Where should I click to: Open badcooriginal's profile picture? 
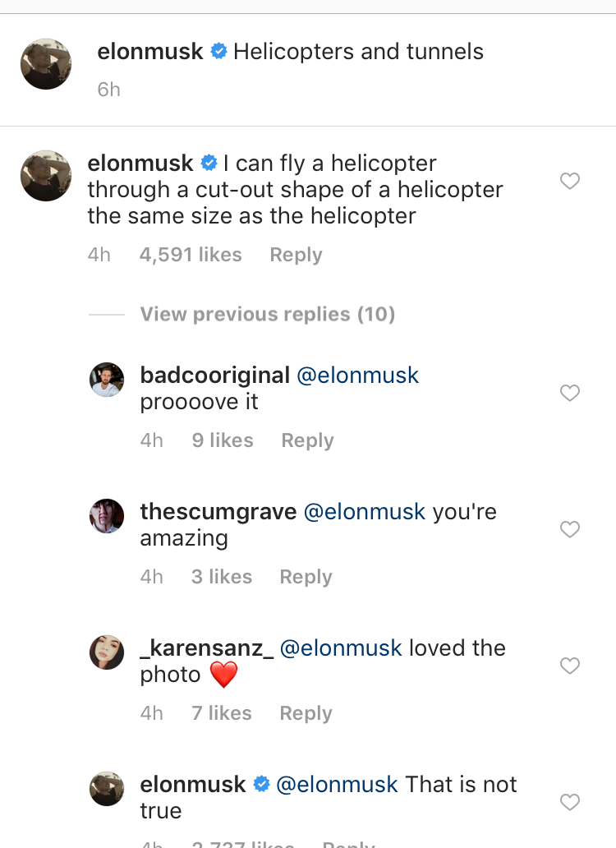pos(107,380)
